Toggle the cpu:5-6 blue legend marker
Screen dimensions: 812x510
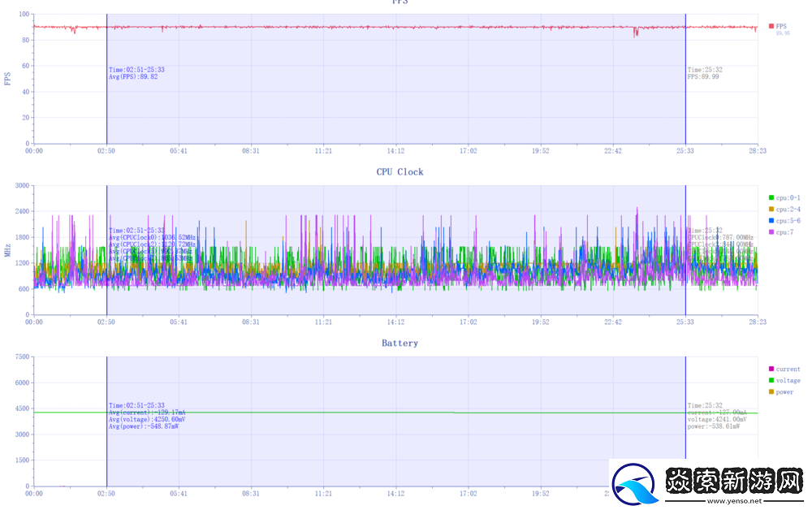tap(771, 221)
